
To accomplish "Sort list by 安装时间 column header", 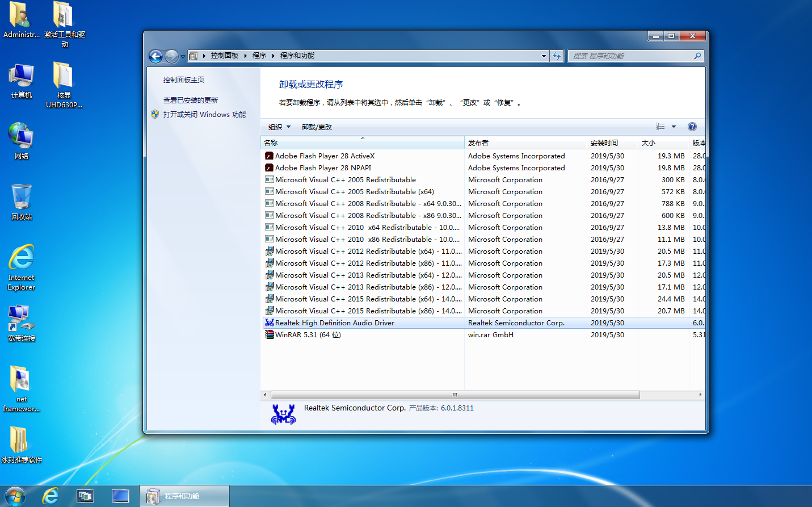I will coord(604,143).
